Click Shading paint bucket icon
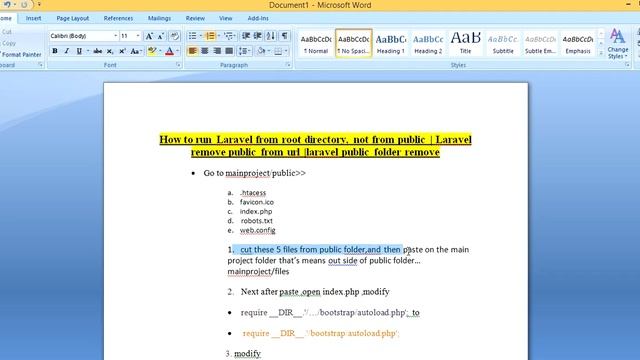 [261, 51]
